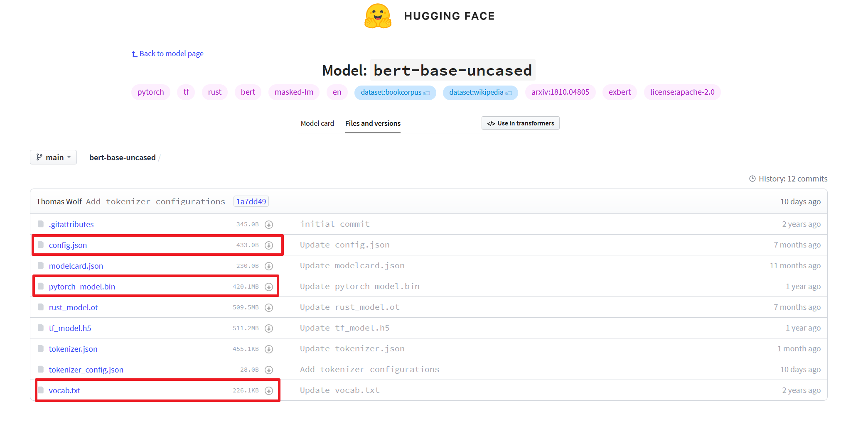
Task: Click the 'Update tokenizer.json' commit message
Action: pos(352,349)
